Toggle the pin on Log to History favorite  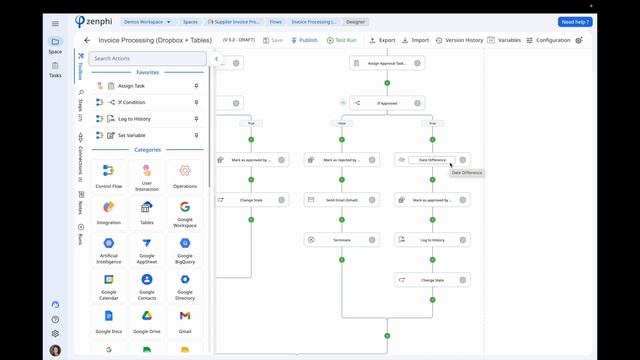pyautogui.click(x=196, y=119)
